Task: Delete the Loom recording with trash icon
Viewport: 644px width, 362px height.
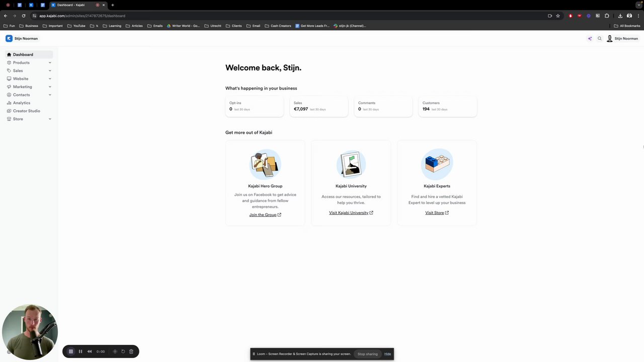Action: 131,351
